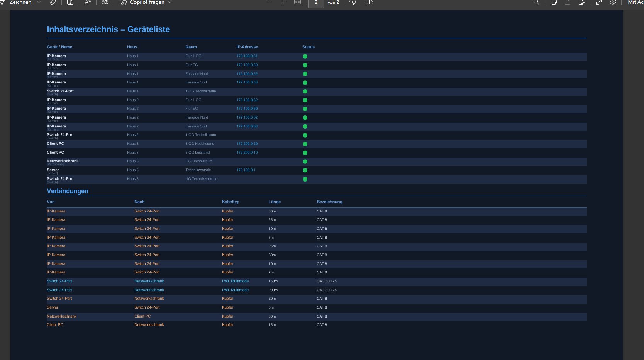Viewport: 644px width, 360px height.
Task: Enter full screen via arrows icon
Action: coord(598,2)
